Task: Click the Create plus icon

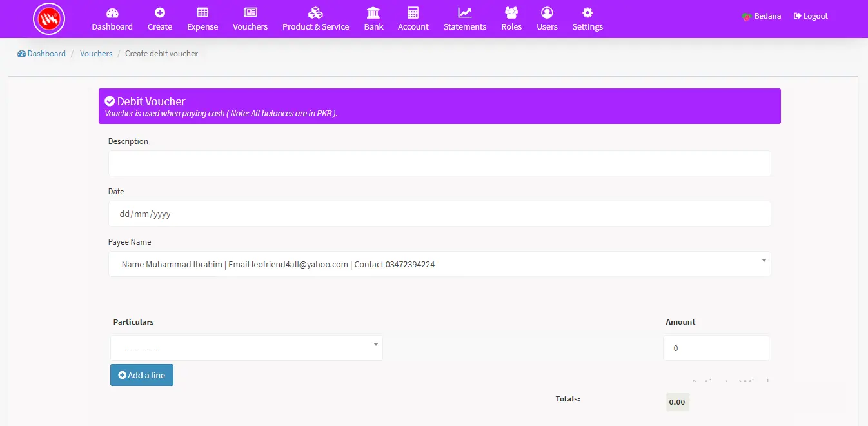Action: pyautogui.click(x=160, y=13)
